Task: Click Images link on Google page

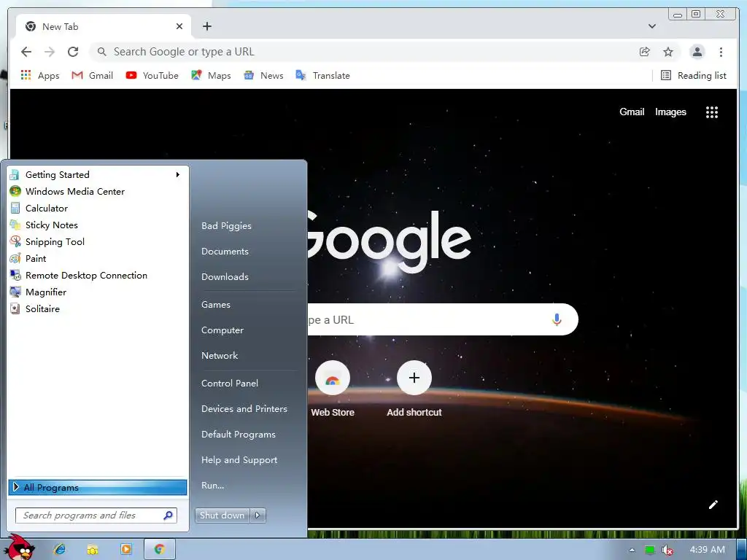Action: [x=670, y=112]
